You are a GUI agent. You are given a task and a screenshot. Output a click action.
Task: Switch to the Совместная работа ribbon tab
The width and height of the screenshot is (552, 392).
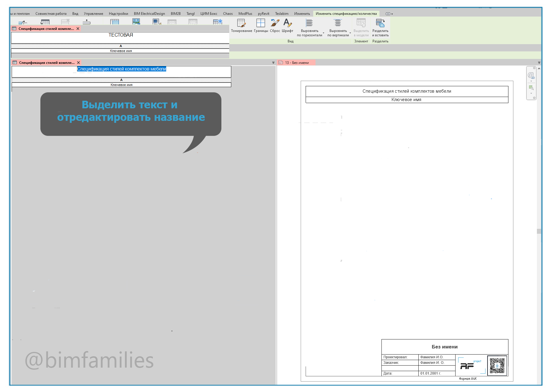[51, 14]
